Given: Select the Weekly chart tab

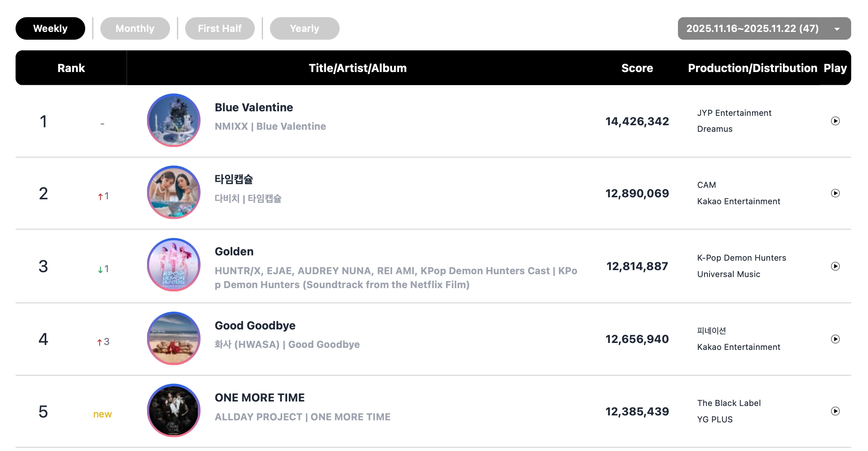Looking at the screenshot, I should tap(50, 29).
